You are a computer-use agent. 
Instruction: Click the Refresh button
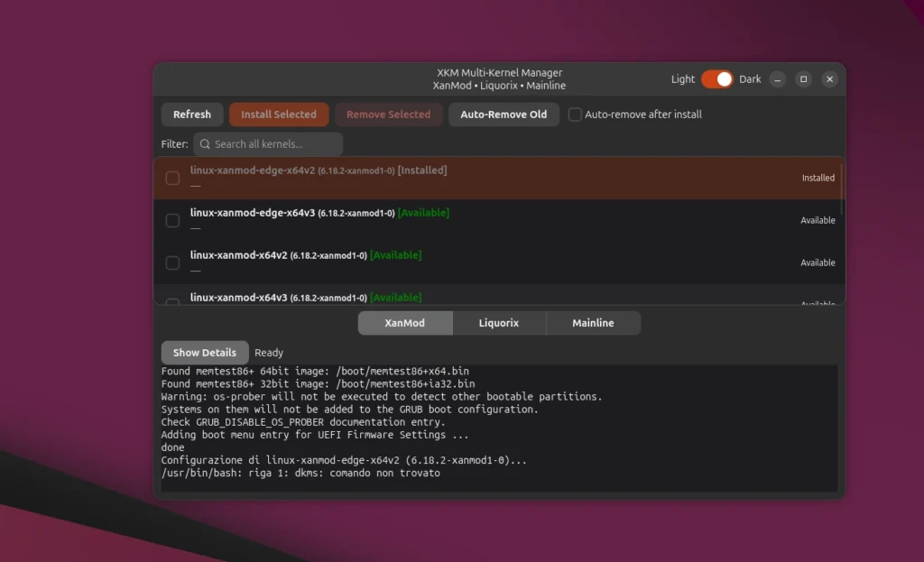coord(192,114)
